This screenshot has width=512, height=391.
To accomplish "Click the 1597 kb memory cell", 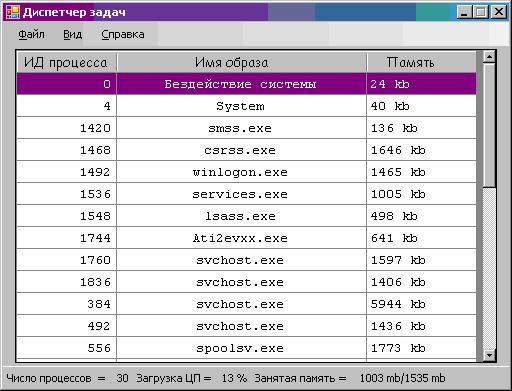I will 421,260.
